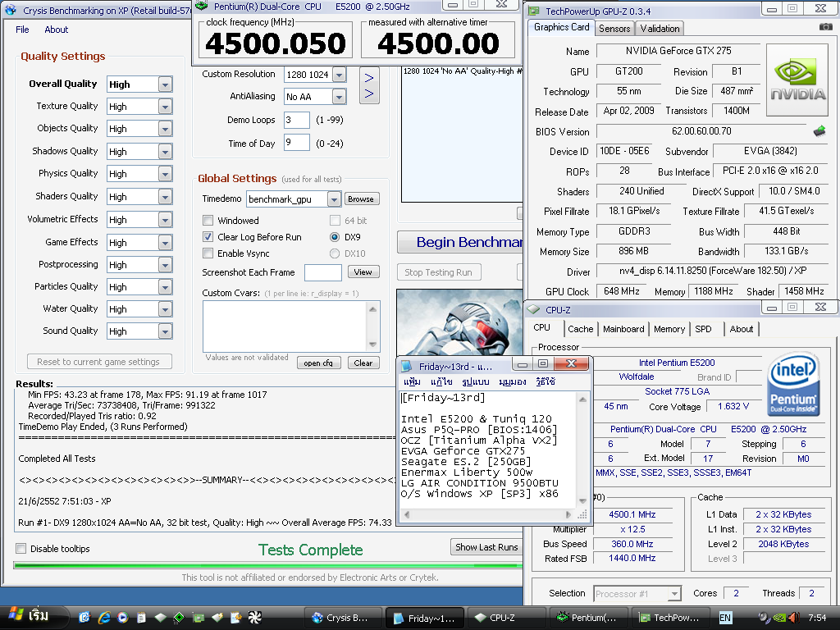Viewport: 840px width, 630px height.
Task: Open the File menu in Crysis tool
Action: [x=22, y=30]
